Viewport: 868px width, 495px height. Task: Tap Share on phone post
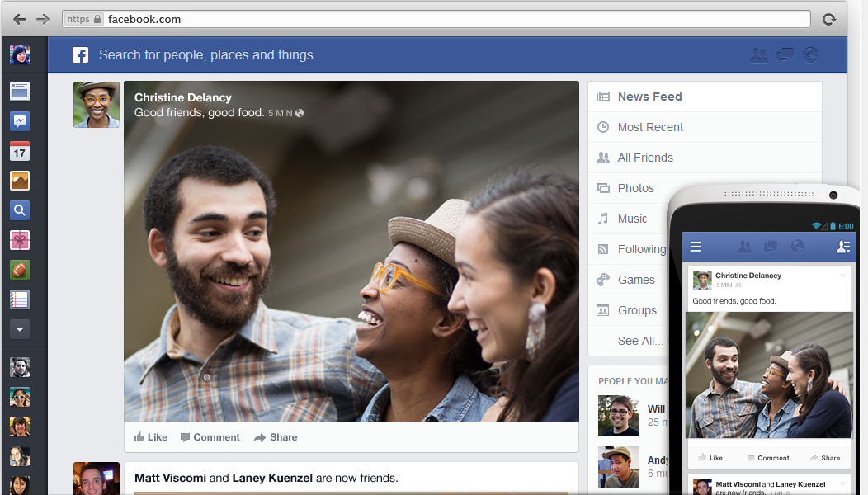tap(825, 458)
